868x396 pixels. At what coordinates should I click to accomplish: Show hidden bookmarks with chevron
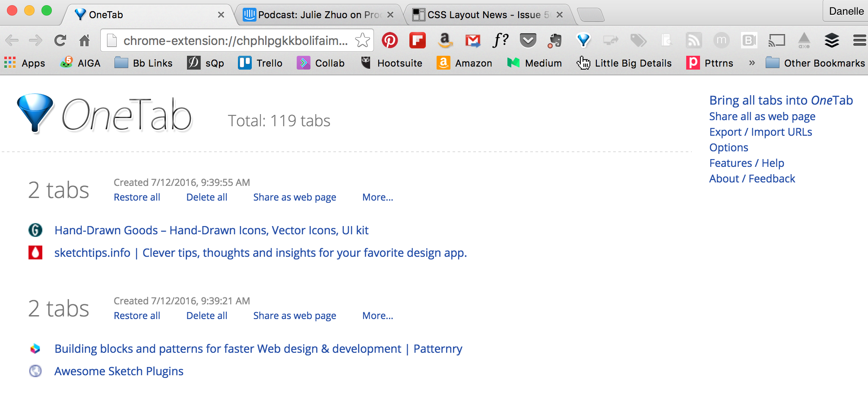[x=752, y=63]
